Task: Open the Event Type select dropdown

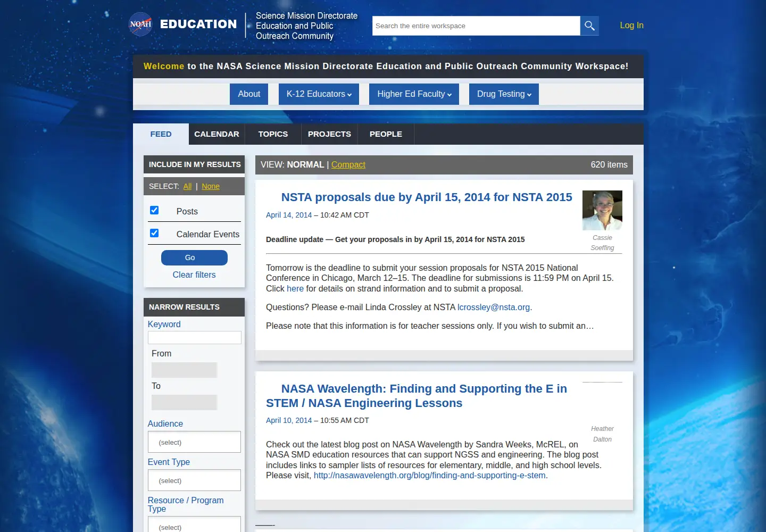Action: 194,480
